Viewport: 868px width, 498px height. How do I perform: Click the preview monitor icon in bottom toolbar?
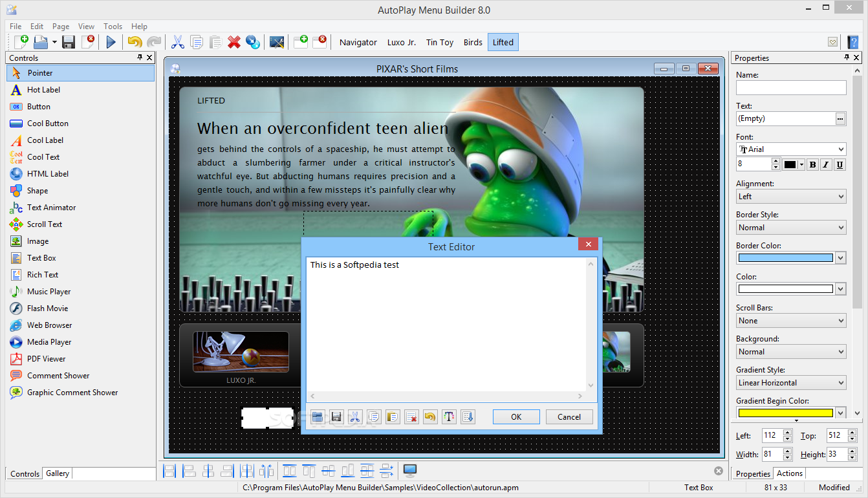pyautogui.click(x=409, y=471)
